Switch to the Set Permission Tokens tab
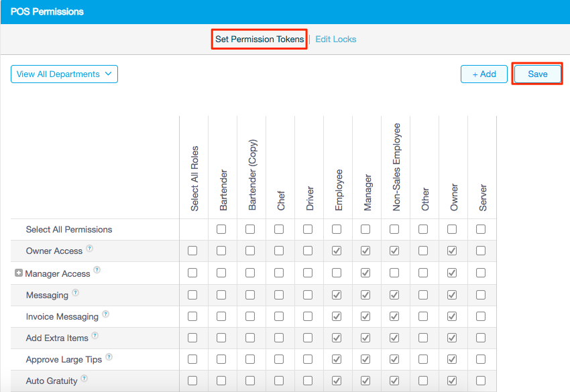 pos(259,40)
